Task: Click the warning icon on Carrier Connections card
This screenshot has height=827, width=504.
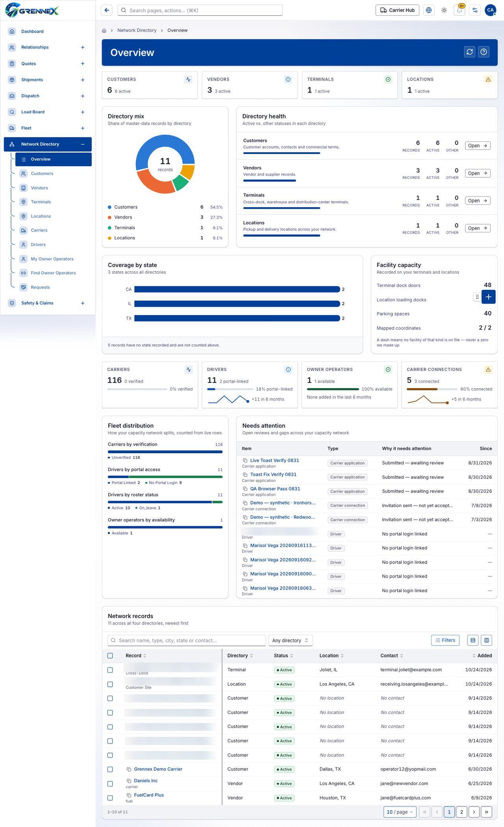Action: click(488, 369)
